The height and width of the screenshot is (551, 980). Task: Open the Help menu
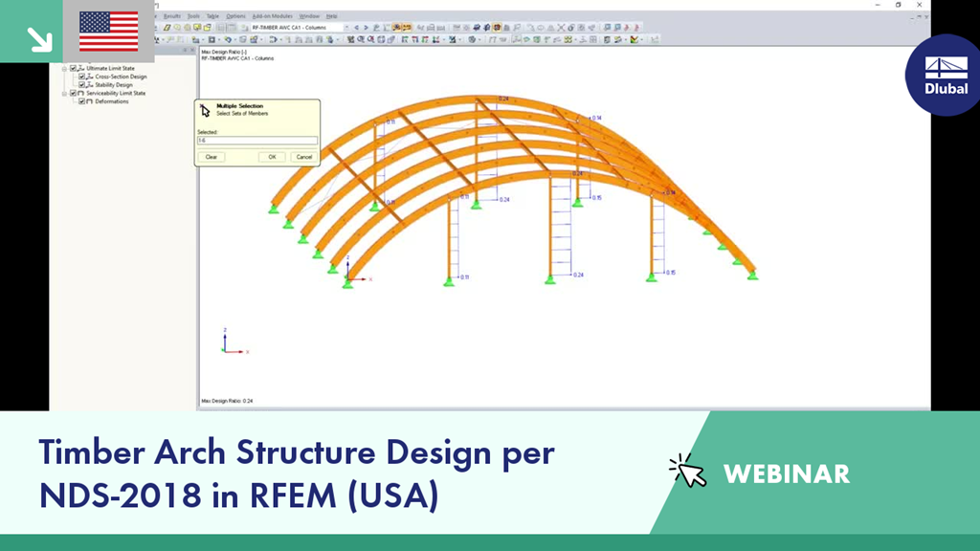(x=332, y=16)
